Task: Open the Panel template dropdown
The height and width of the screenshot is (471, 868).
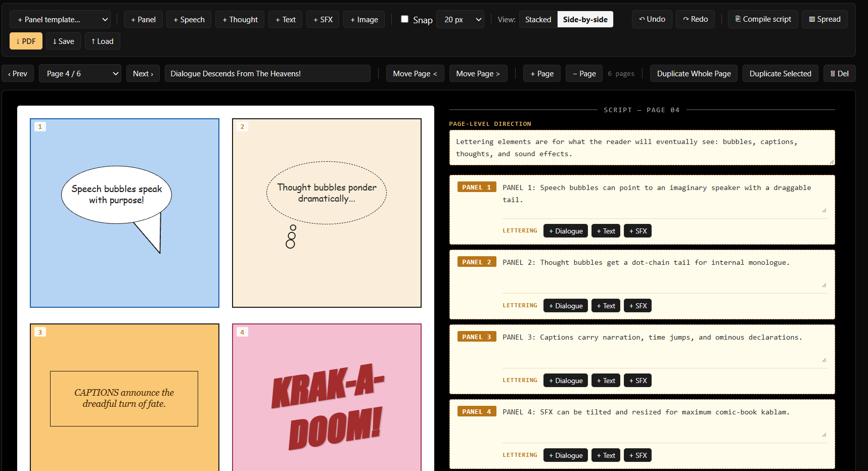Action: click(60, 19)
